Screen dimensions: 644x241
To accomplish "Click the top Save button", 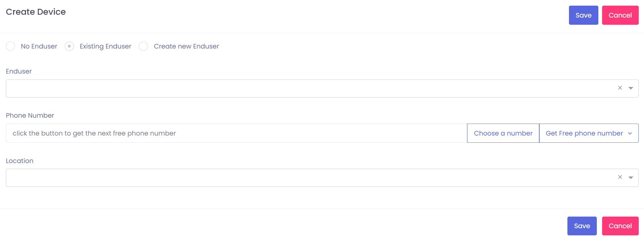I will (x=583, y=15).
